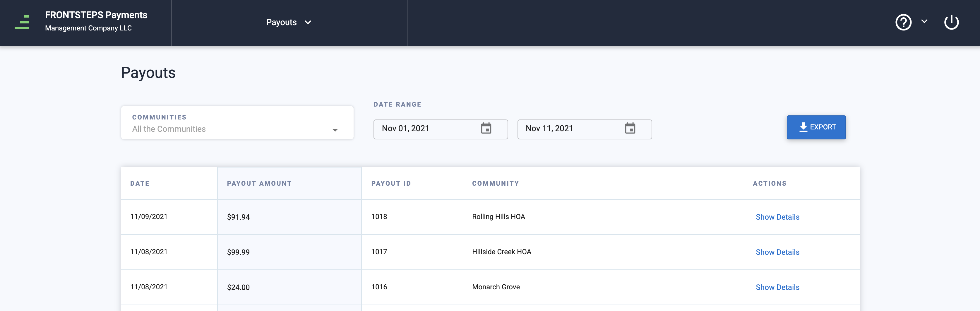
Task: Click the FRONTSTEPS Payments title
Action: click(96, 15)
